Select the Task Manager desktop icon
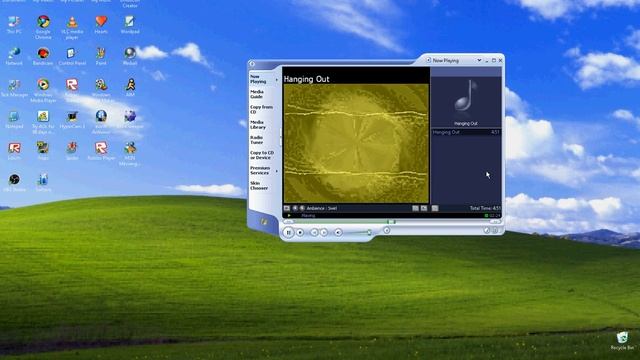Viewport: 640px width, 360px height. [14, 88]
